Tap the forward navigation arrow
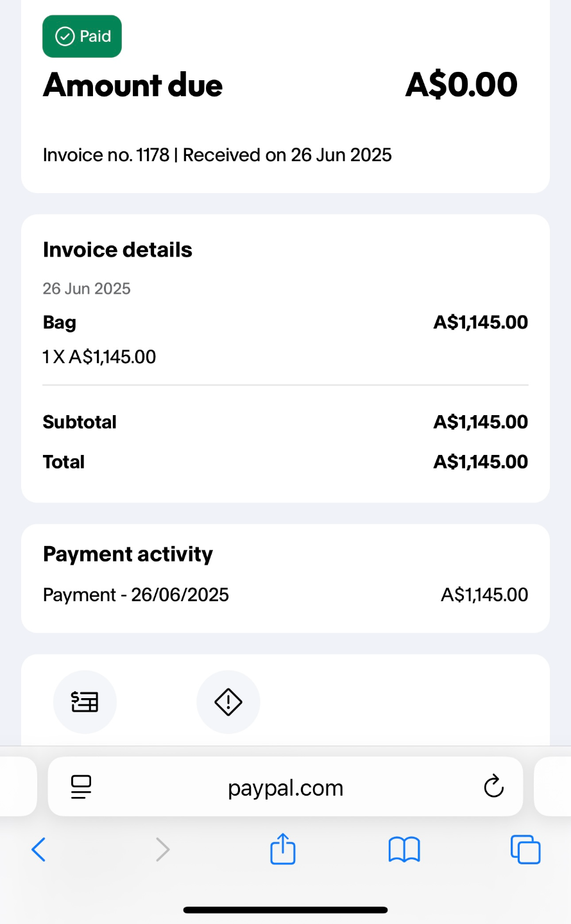The image size is (571, 924). coord(162,850)
